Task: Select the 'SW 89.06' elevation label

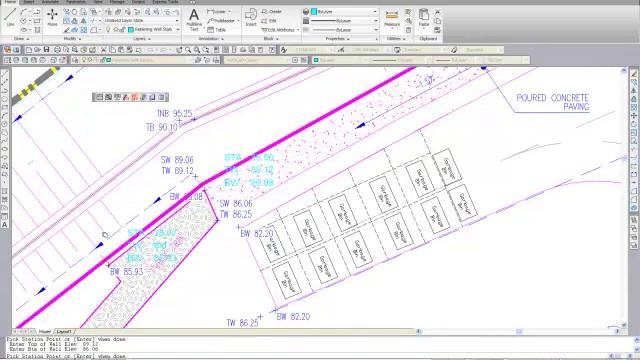Action: coord(177,160)
